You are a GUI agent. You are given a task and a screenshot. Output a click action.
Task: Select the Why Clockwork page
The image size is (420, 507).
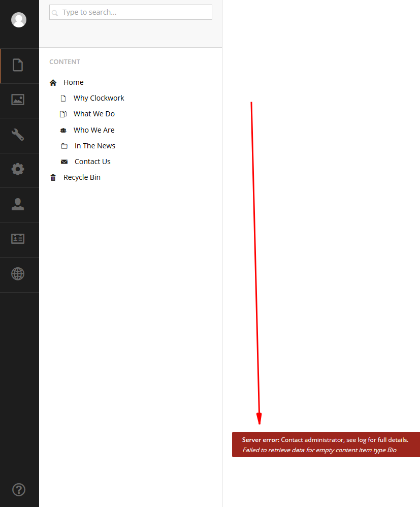[x=99, y=98]
